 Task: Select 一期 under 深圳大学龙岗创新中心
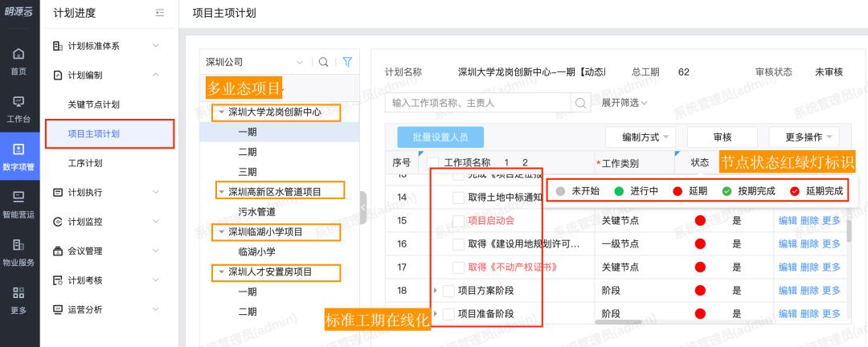pos(248,133)
